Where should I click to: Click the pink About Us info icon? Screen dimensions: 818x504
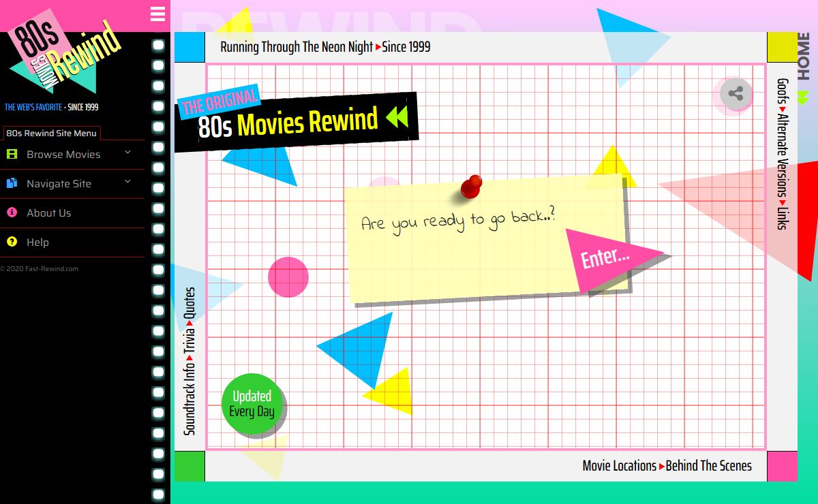tap(12, 212)
